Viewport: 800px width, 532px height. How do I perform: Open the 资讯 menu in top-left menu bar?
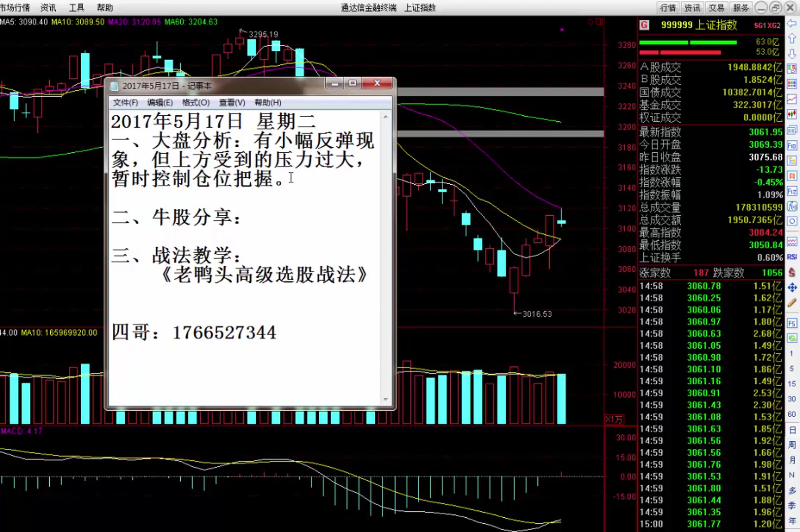coord(48,7)
